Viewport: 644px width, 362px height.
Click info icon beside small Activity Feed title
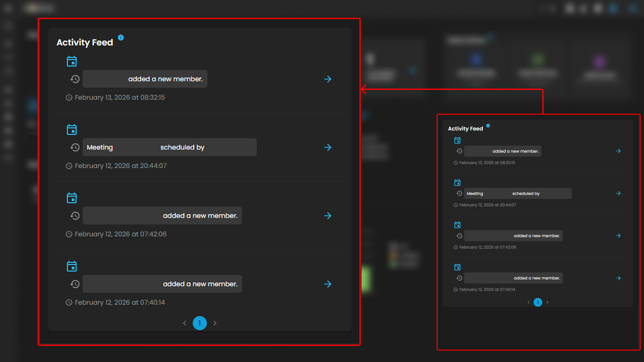488,126
